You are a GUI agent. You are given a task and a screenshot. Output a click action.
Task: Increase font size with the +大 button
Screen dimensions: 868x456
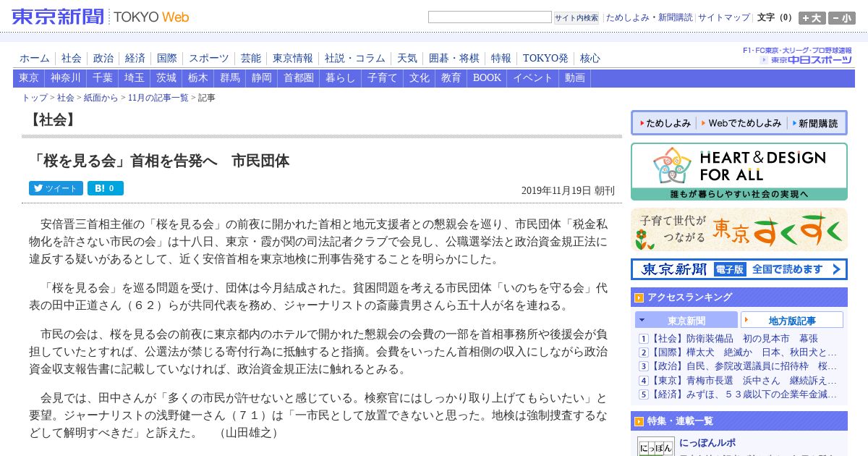tap(812, 18)
